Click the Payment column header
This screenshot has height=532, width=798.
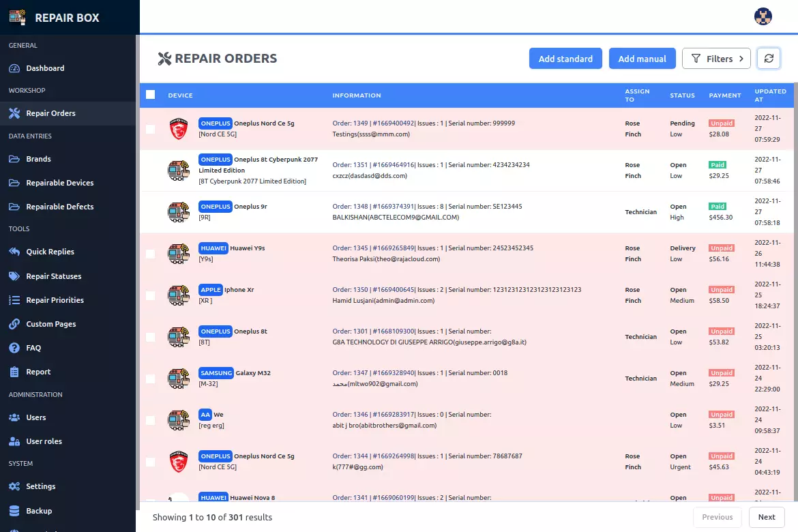725,95
